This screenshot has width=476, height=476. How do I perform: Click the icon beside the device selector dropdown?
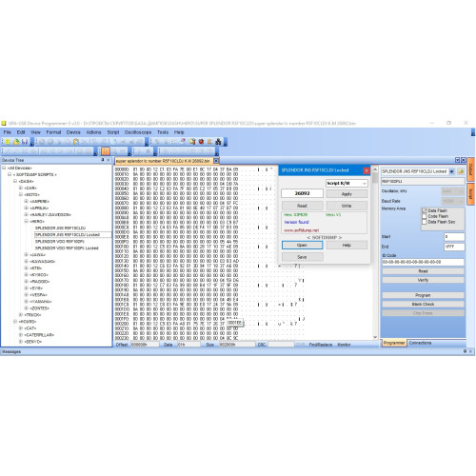(x=461, y=171)
